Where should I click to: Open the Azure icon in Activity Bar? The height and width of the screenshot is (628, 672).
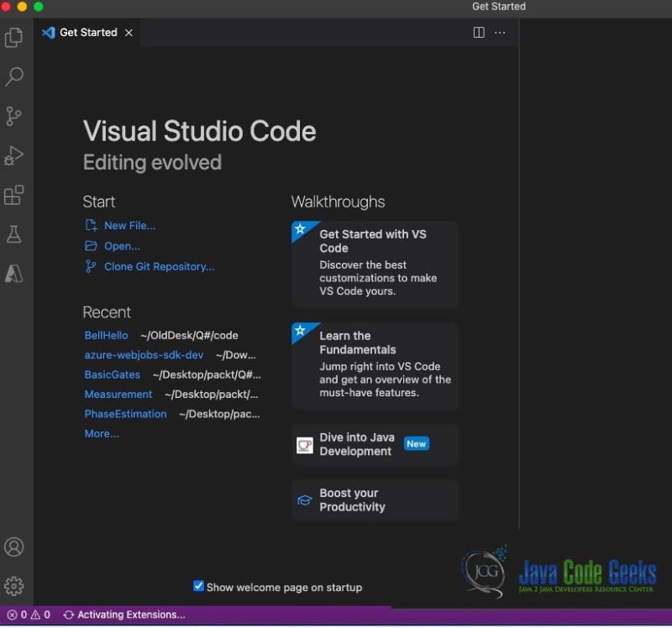pyautogui.click(x=13, y=273)
